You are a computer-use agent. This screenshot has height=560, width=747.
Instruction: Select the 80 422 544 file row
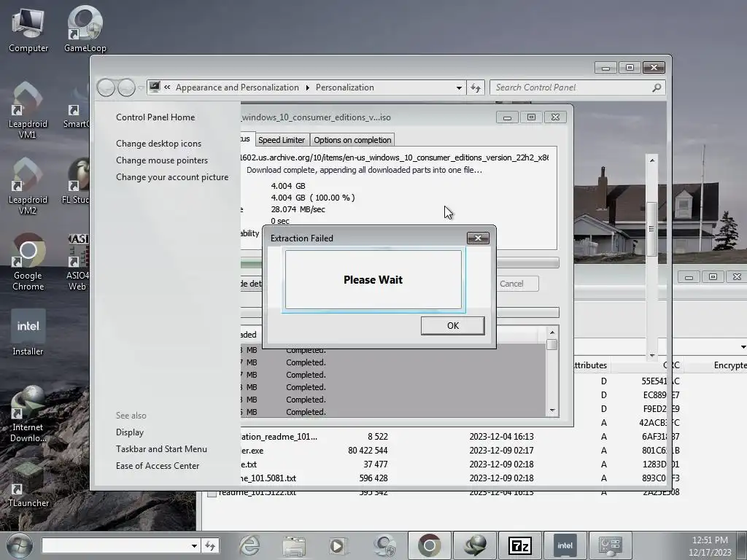[461, 451]
